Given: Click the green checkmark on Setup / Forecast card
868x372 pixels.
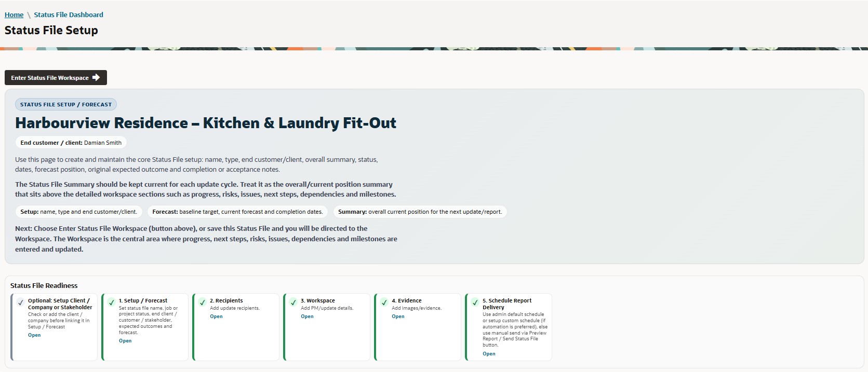Looking at the screenshot, I should tap(111, 302).
